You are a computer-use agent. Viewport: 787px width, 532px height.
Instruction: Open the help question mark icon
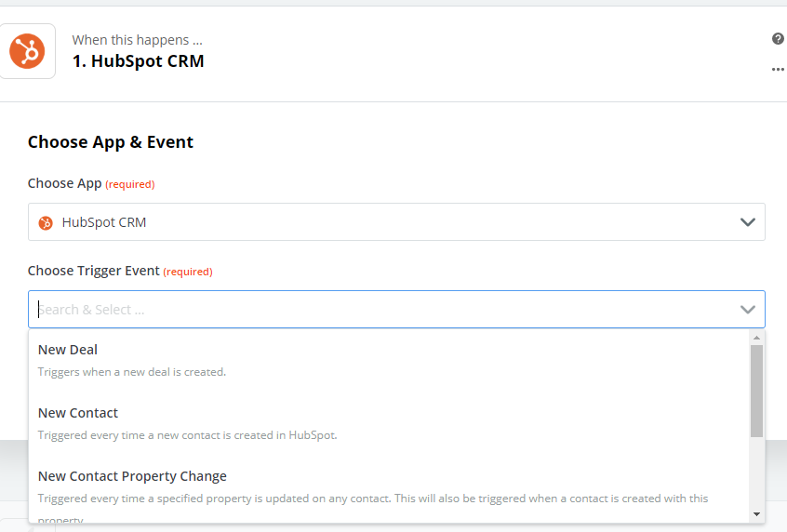(x=778, y=39)
